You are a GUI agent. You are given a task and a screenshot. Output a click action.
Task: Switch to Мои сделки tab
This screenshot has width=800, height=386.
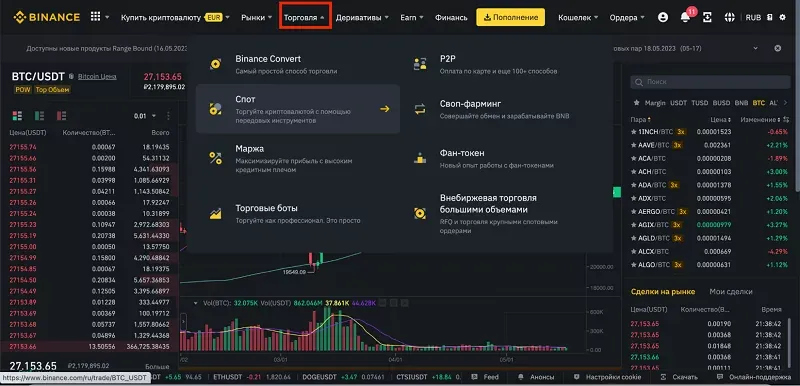click(x=731, y=292)
